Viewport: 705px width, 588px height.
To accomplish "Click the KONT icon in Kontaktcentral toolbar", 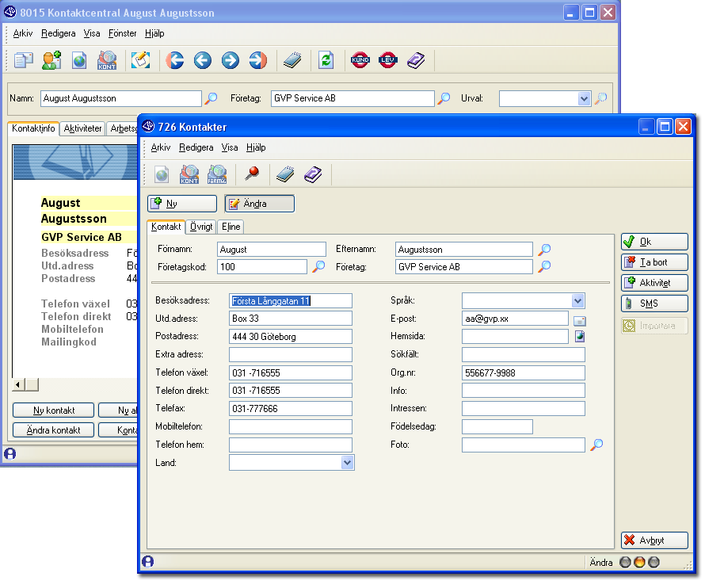I will 107,60.
